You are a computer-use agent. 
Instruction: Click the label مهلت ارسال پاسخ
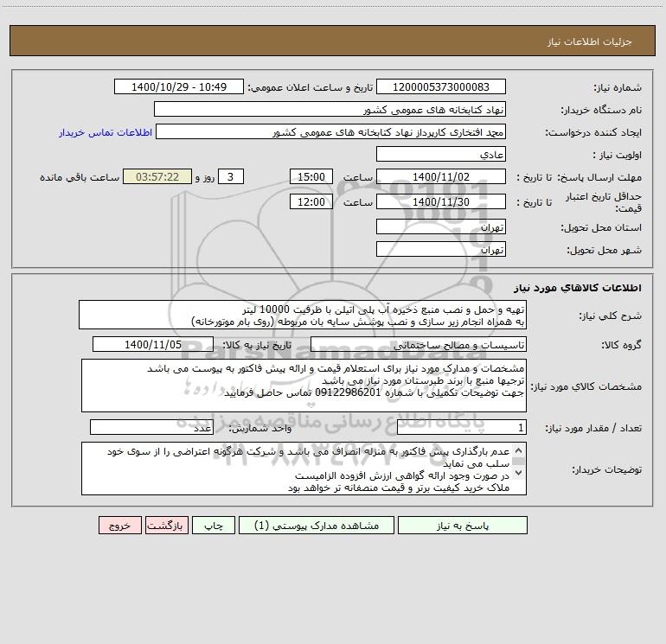[599, 177]
